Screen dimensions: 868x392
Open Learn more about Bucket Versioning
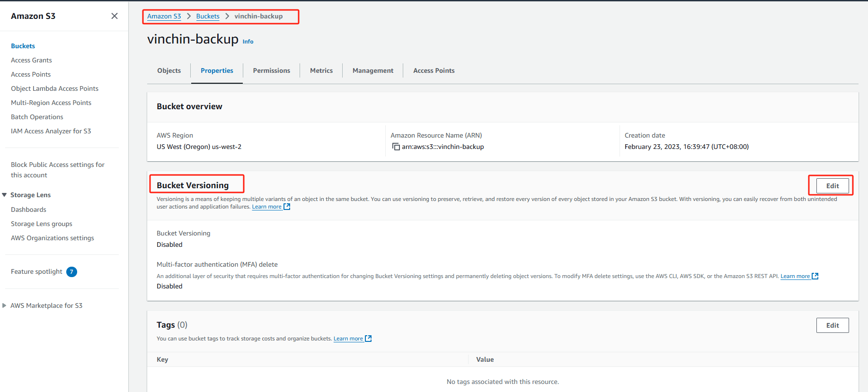[267, 207]
